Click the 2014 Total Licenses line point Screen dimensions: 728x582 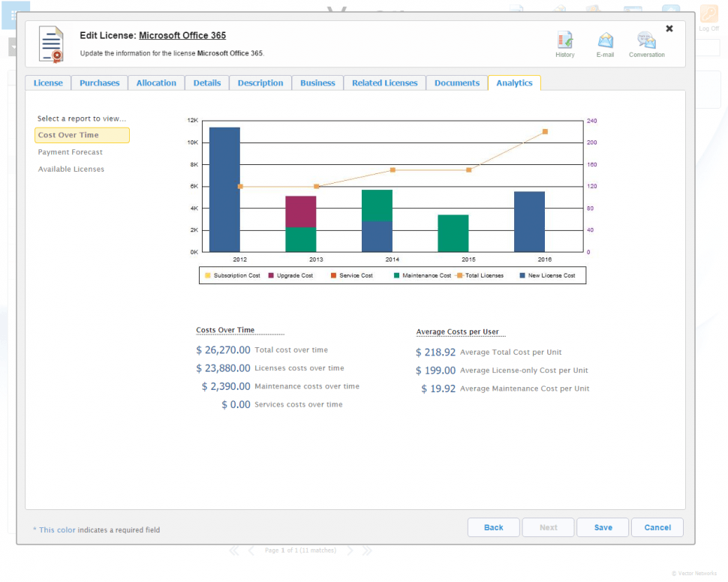pos(393,170)
